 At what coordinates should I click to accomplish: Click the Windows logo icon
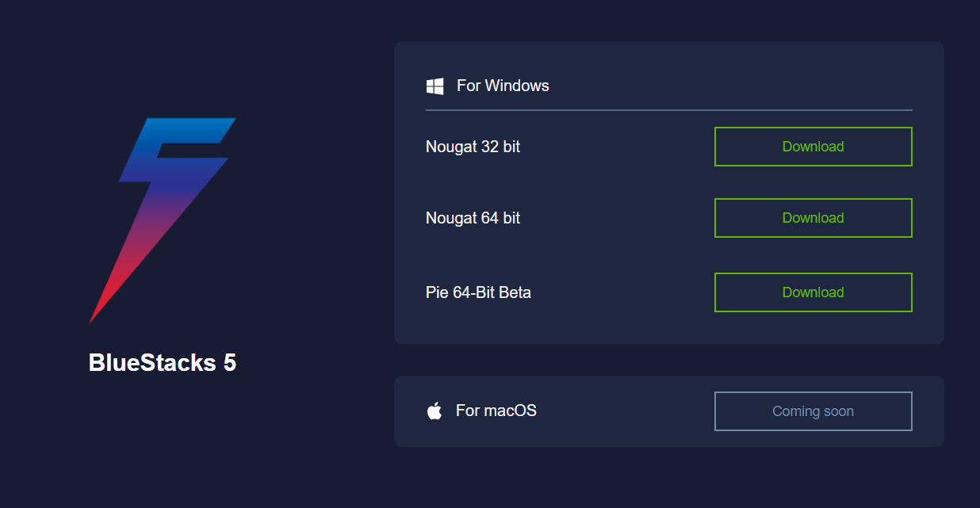coord(434,86)
